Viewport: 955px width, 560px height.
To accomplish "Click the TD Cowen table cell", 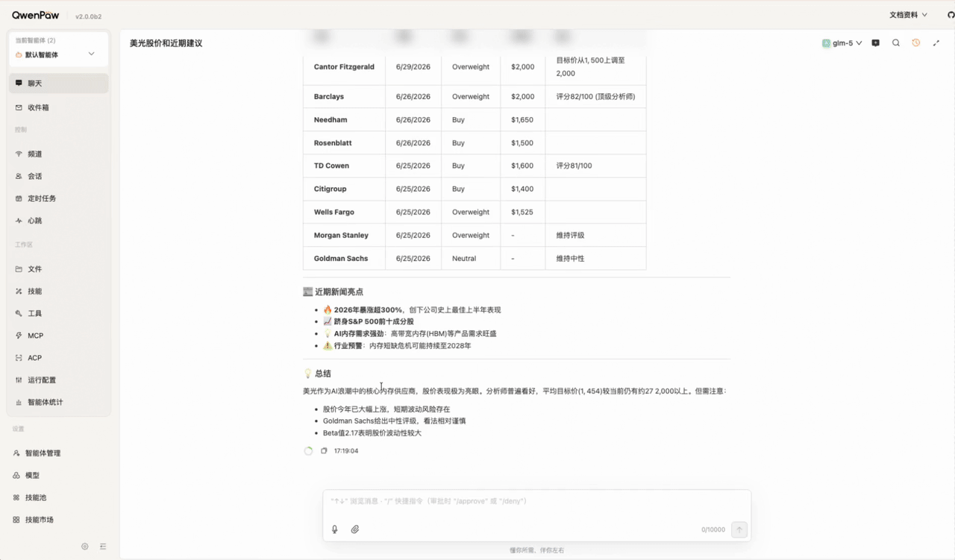I will coord(345,166).
